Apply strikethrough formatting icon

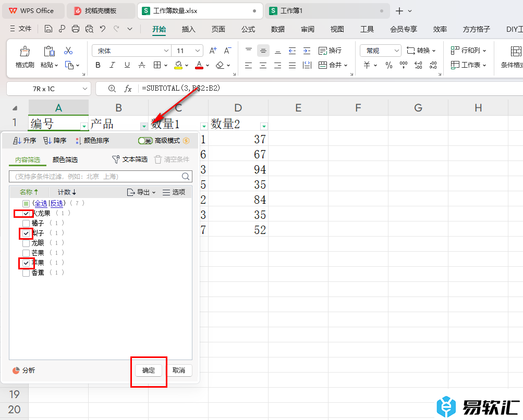click(x=142, y=65)
